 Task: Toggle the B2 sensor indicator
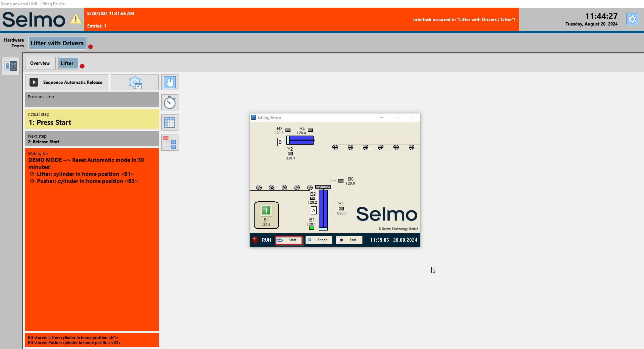pos(313,198)
